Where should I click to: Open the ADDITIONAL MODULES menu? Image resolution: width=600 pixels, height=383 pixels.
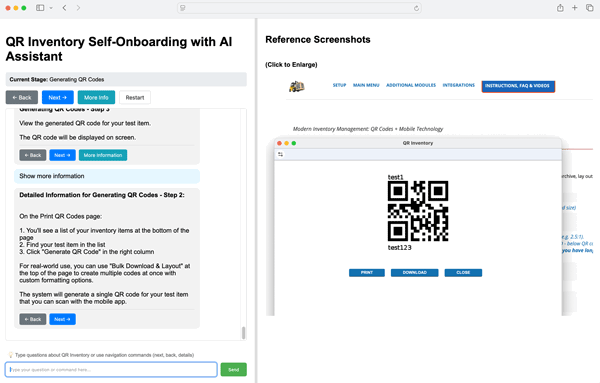411,85
